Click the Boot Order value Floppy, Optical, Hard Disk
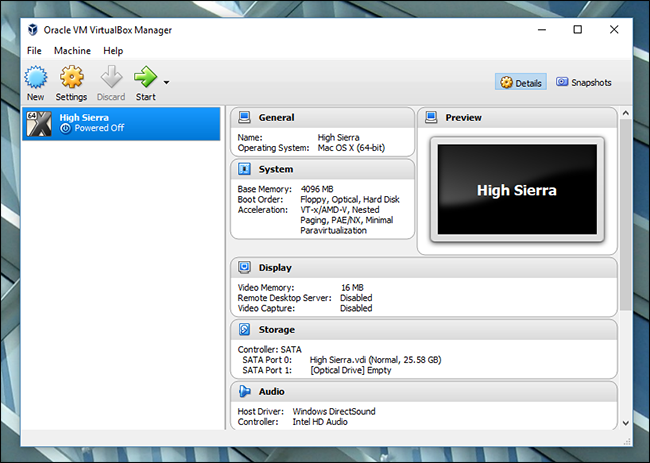 pyautogui.click(x=350, y=199)
